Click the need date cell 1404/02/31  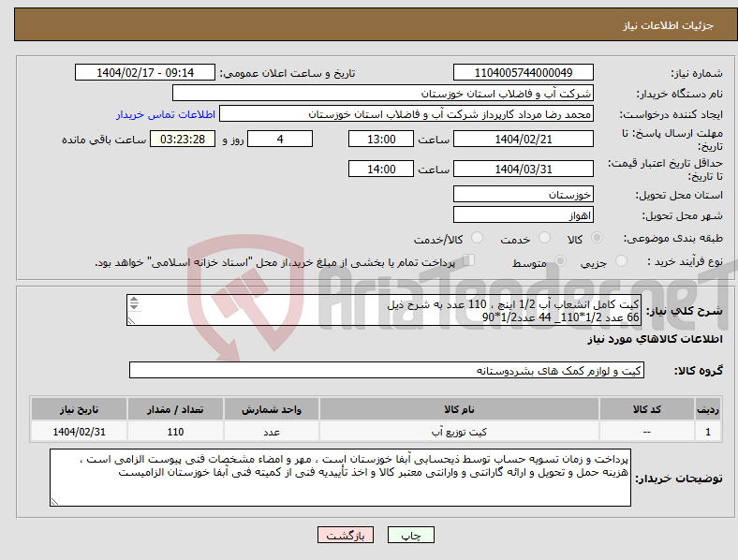79,432
